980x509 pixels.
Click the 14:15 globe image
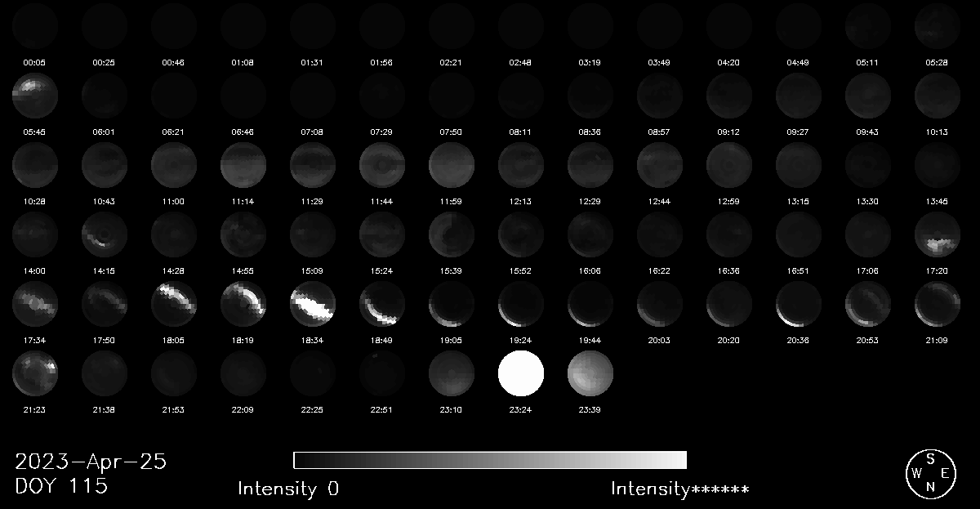[105, 234]
